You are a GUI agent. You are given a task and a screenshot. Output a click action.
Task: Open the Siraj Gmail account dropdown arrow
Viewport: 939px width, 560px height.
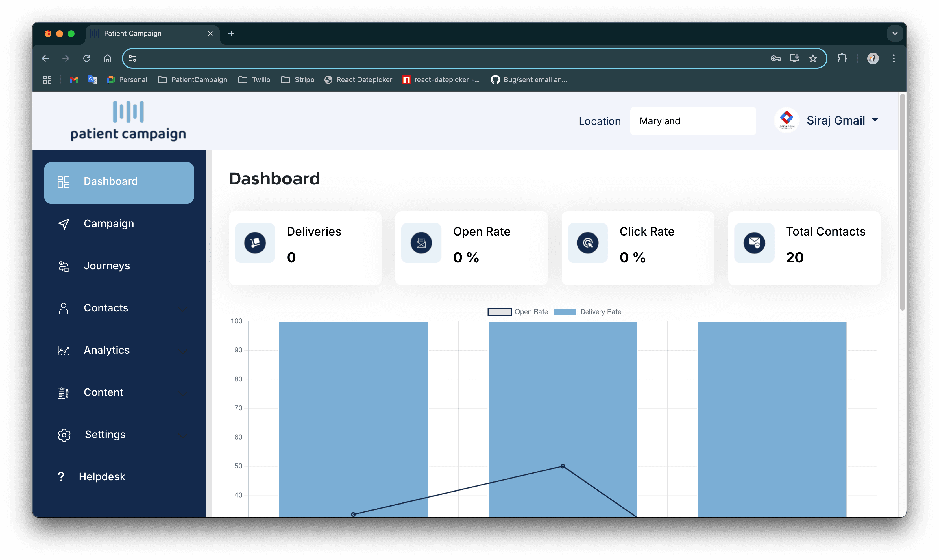[x=875, y=120]
